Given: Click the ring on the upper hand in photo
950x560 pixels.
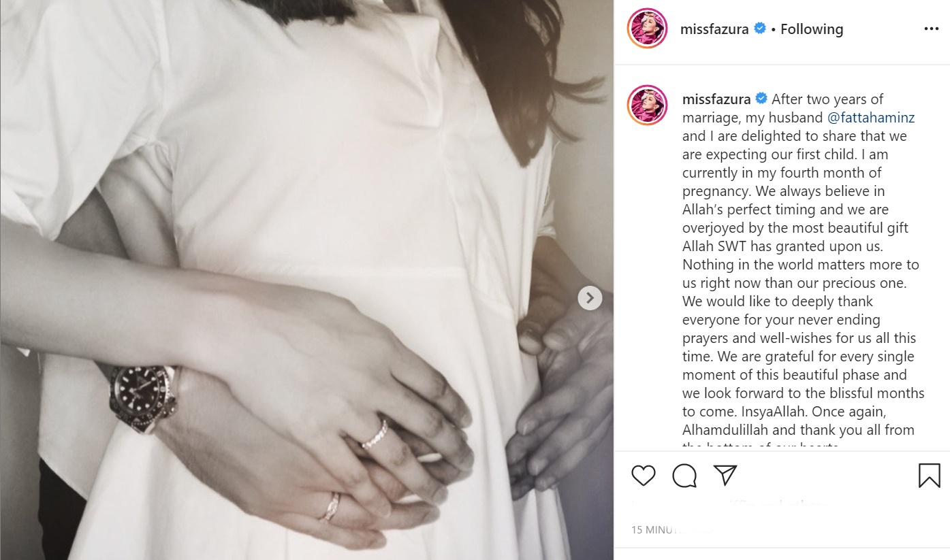Looking at the screenshot, I should tap(375, 435).
